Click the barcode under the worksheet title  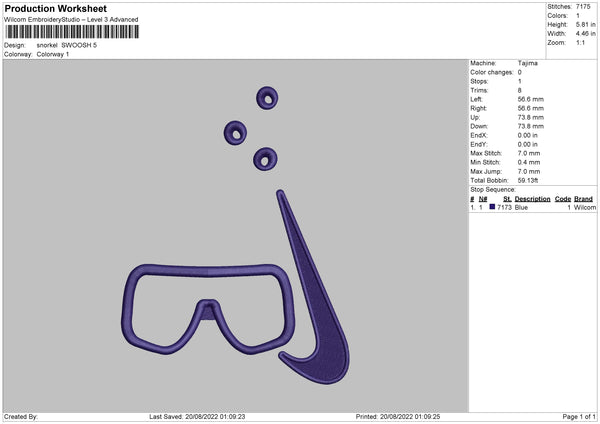[x=72, y=32]
